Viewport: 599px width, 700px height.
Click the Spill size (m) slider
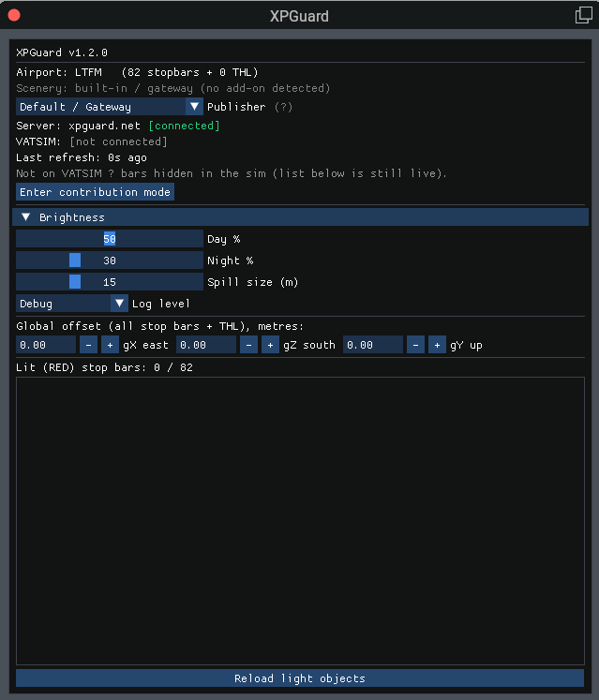tap(110, 282)
